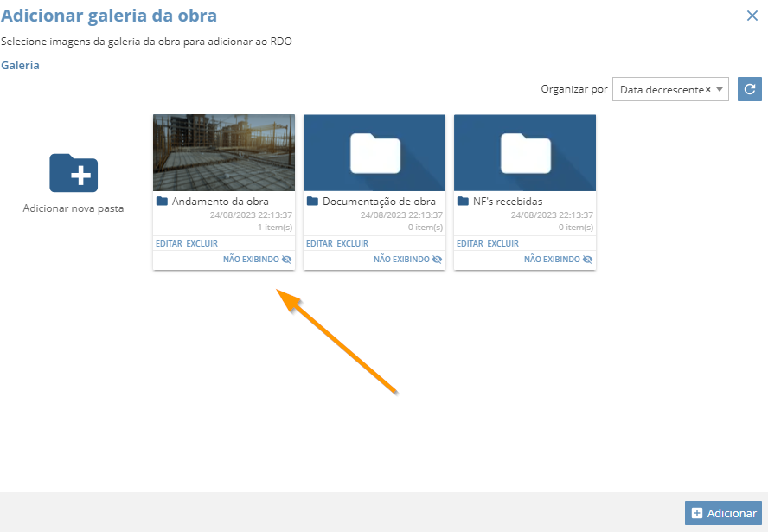Click the Documentação de obra folder name
Screen dimensions: 768x532
379,202
